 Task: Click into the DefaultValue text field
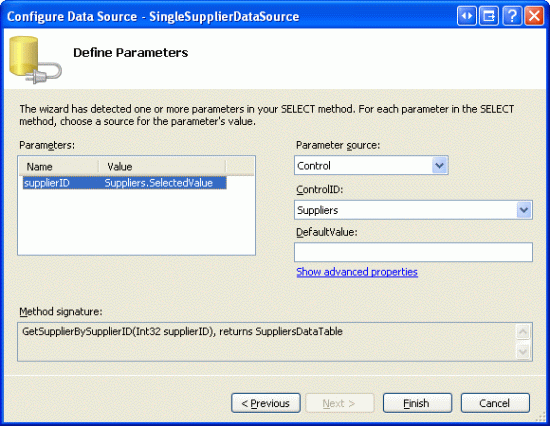413,252
